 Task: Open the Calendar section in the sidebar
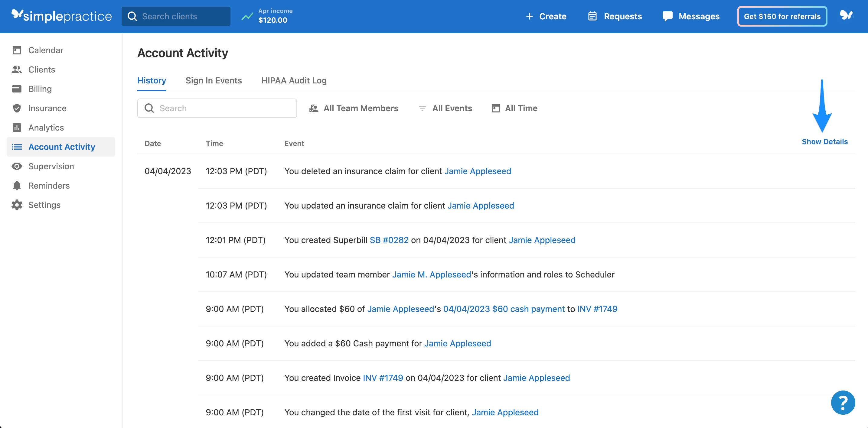45,50
